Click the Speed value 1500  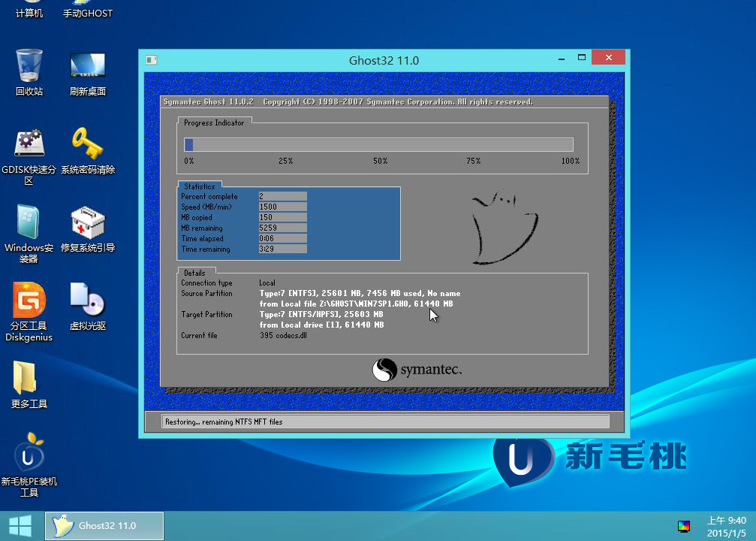(x=282, y=207)
